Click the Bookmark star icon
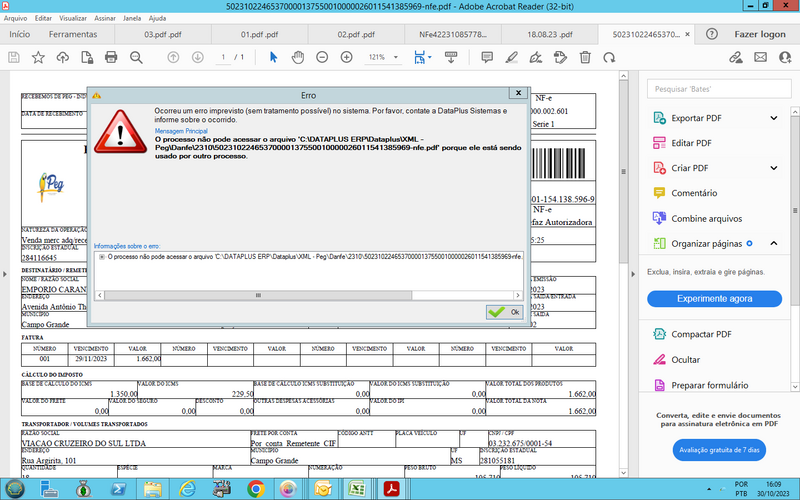The width and height of the screenshot is (800, 500). (38, 57)
